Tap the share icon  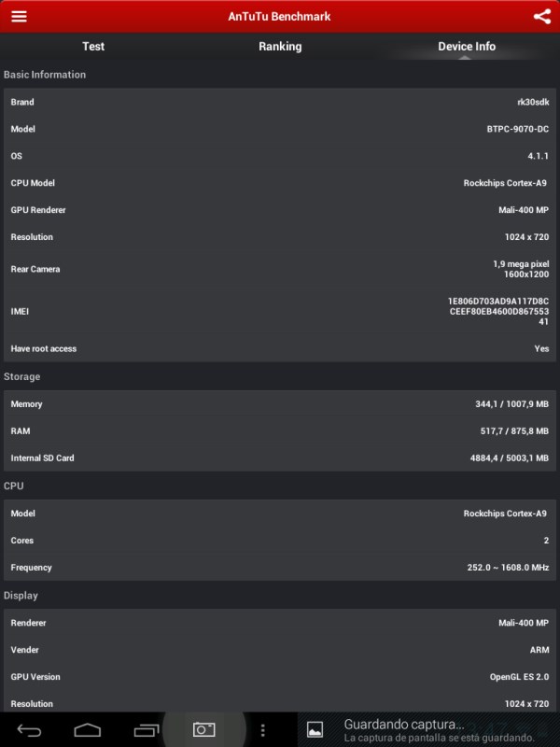click(x=541, y=17)
